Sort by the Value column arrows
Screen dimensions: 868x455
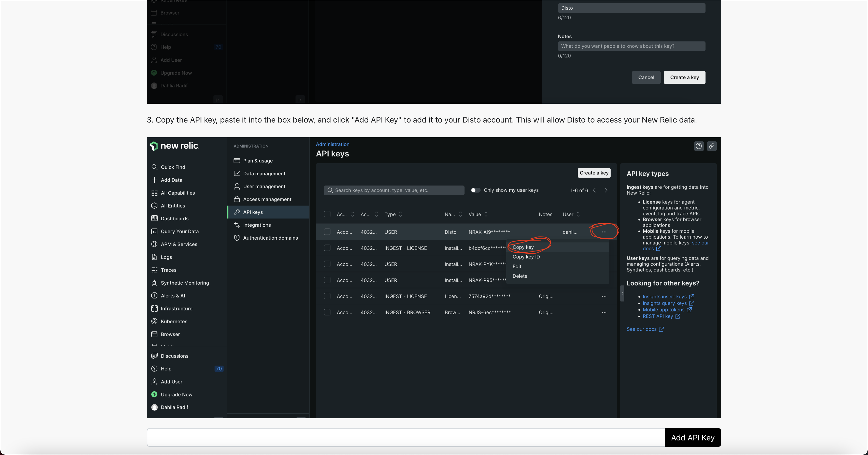[x=486, y=214]
